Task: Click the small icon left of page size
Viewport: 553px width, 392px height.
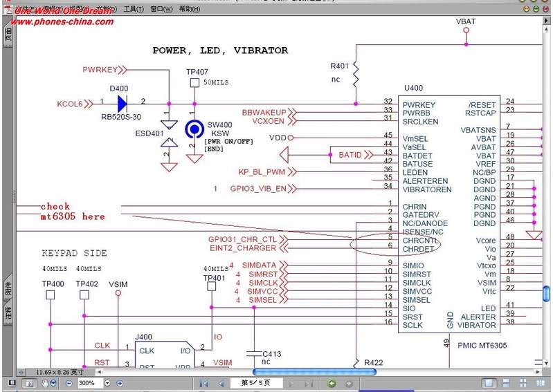Action: [21, 372]
